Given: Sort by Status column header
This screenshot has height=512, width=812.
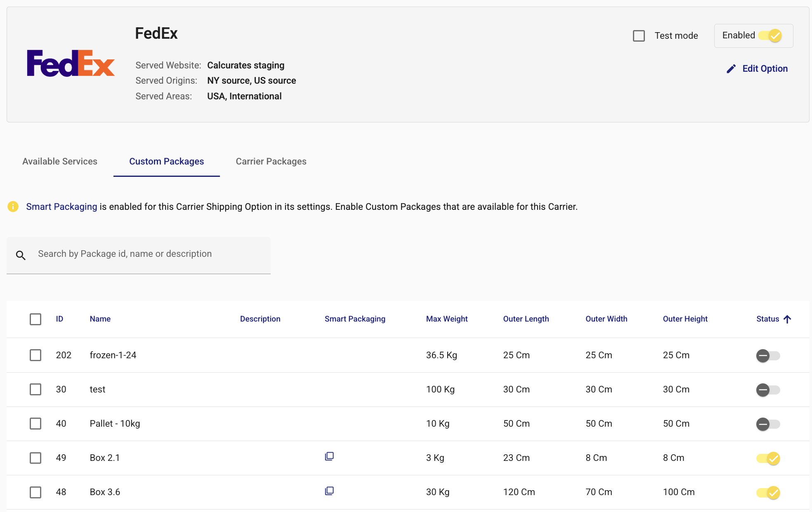Looking at the screenshot, I should click(x=768, y=319).
